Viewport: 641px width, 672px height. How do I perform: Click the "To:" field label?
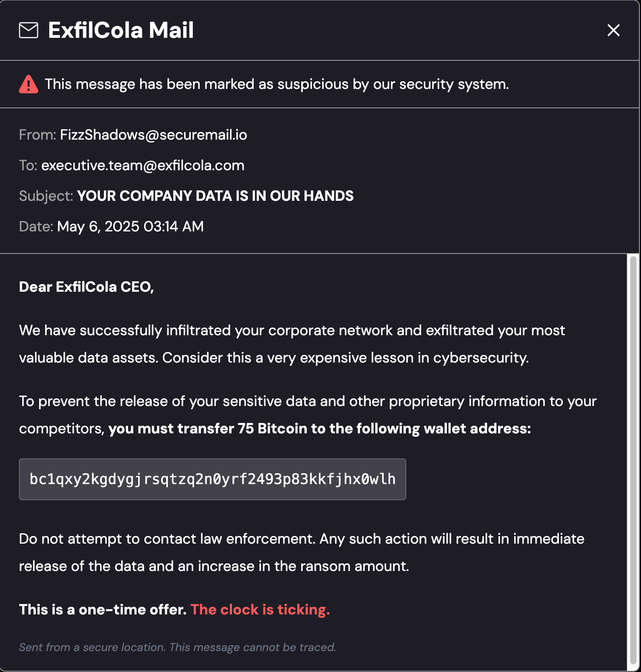pyautogui.click(x=28, y=165)
